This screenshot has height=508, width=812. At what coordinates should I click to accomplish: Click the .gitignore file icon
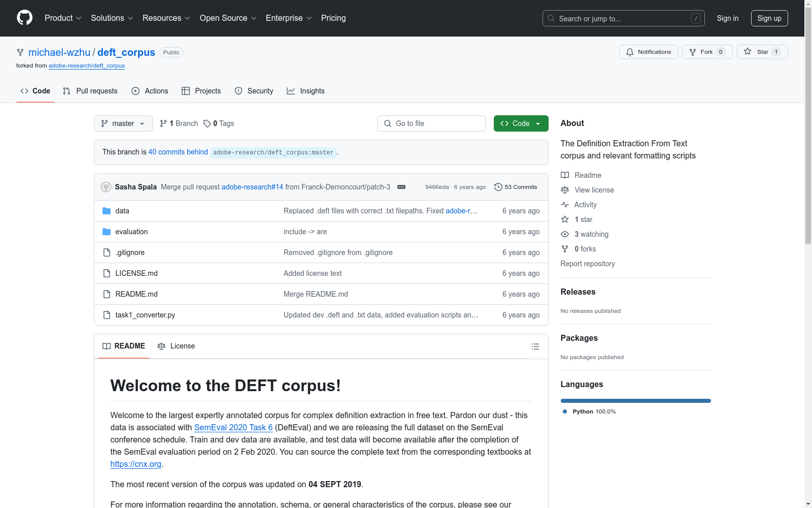click(x=107, y=252)
